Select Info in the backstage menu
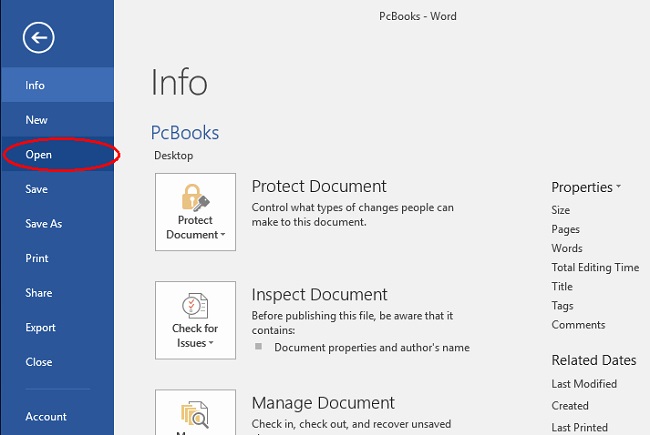This screenshot has width=650, height=435. tap(57, 85)
